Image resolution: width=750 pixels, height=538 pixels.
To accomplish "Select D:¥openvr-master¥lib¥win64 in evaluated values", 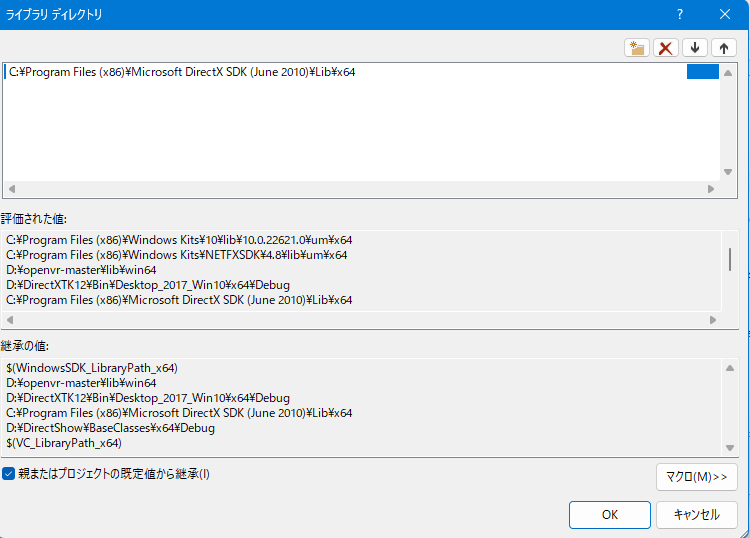I will pyautogui.click(x=81, y=270).
